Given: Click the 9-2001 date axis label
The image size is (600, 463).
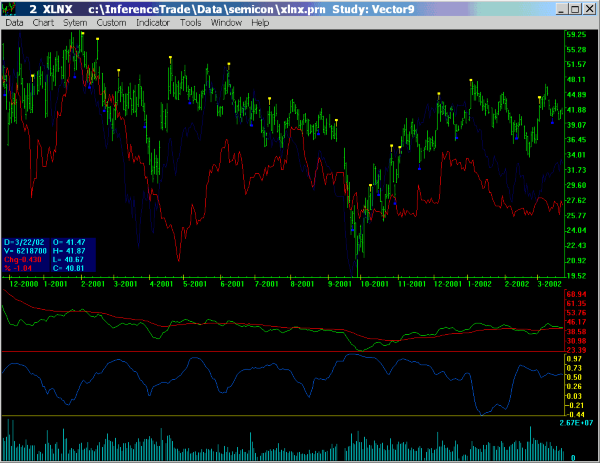Looking at the screenshot, I should click(x=340, y=284).
